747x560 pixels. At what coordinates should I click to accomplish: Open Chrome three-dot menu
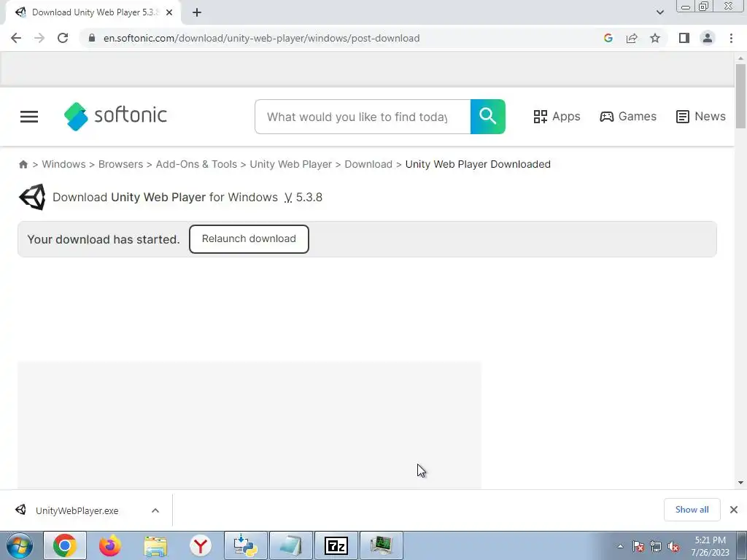click(731, 38)
